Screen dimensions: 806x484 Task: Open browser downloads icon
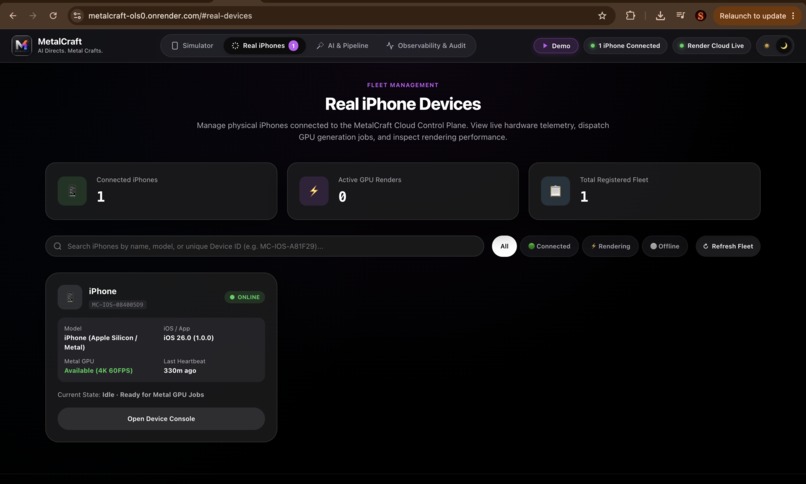click(660, 16)
